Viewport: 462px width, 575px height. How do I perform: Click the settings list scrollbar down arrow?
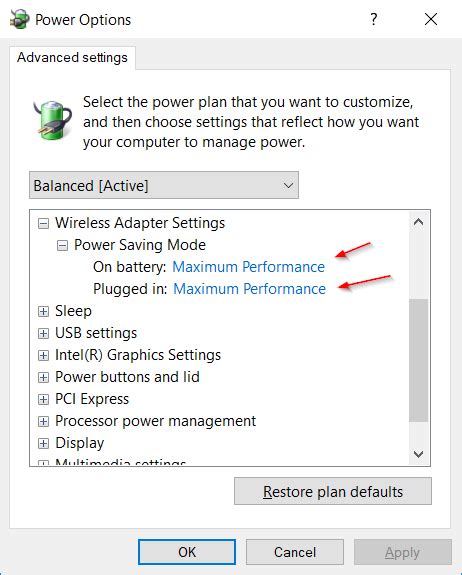click(x=418, y=454)
